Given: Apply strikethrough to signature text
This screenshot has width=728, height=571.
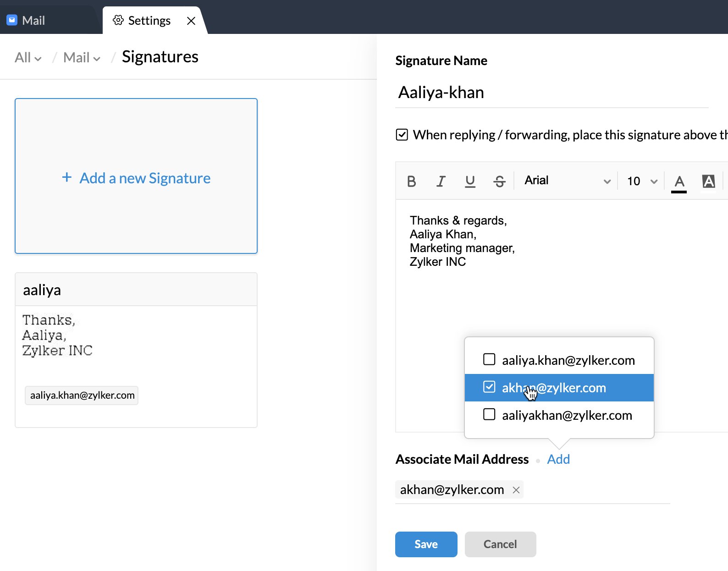Looking at the screenshot, I should [x=499, y=181].
